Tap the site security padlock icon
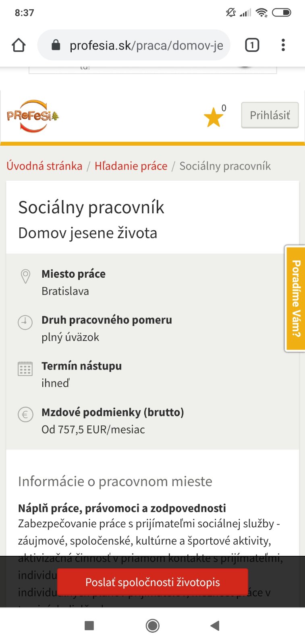The width and height of the screenshot is (305, 644). (x=56, y=45)
